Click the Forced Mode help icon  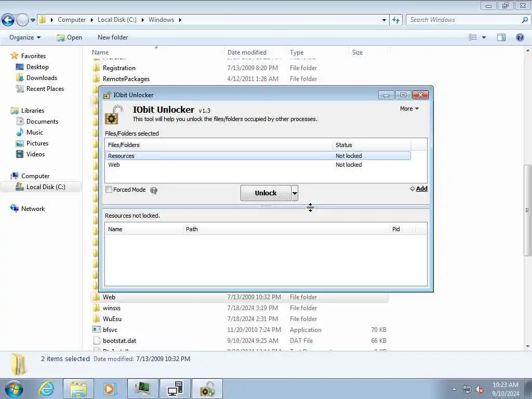tap(154, 190)
